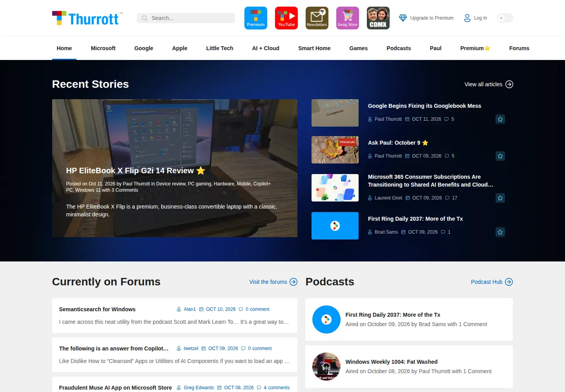The image size is (565, 392).
Task: Bookmark the Googlebook Mess story
Action: point(500,119)
